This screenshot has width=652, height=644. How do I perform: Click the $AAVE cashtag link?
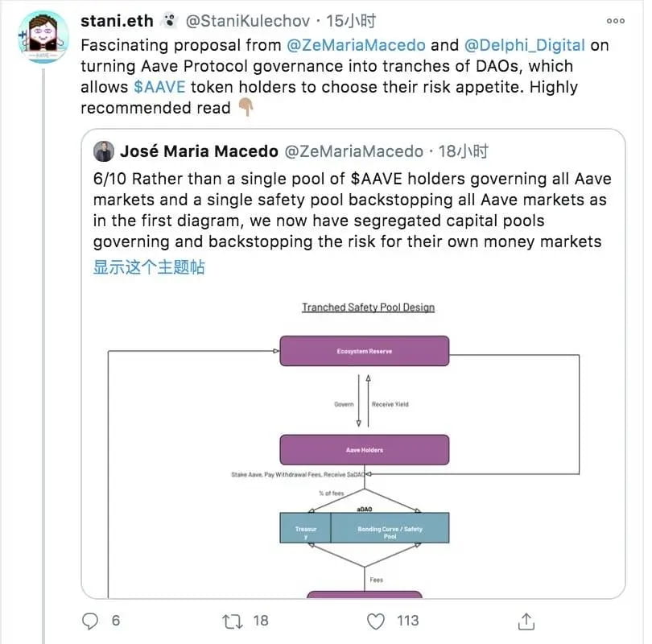coord(160,87)
